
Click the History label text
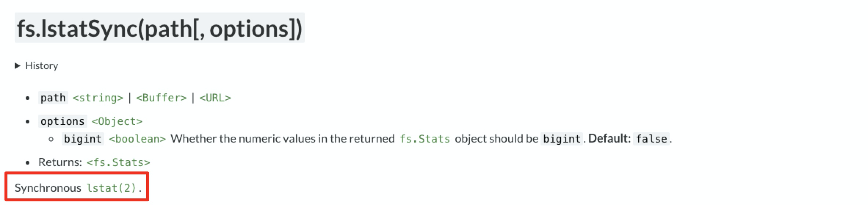click(41, 66)
